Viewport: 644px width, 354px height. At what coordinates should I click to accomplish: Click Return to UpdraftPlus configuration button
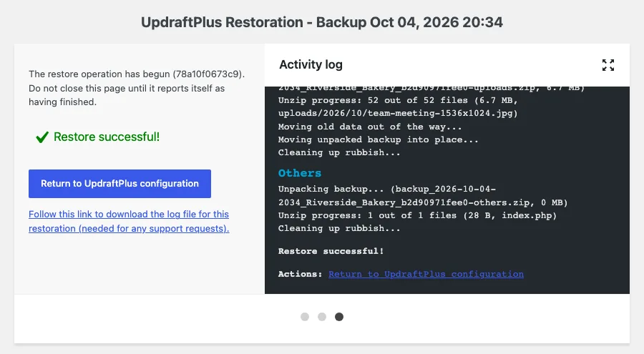point(119,184)
